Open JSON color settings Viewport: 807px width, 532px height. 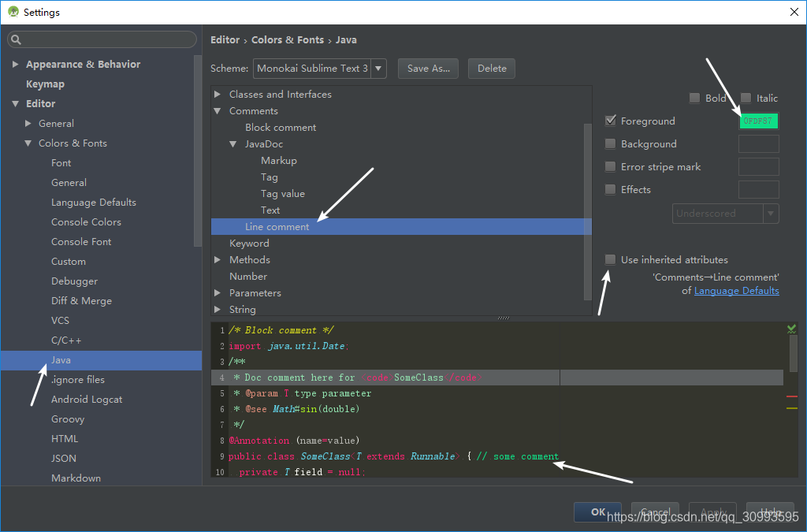pos(64,459)
